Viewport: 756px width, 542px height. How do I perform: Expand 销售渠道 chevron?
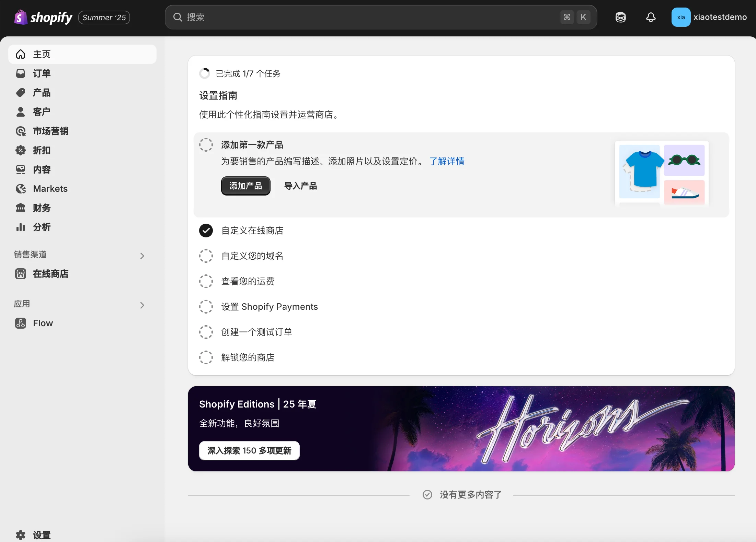click(142, 256)
